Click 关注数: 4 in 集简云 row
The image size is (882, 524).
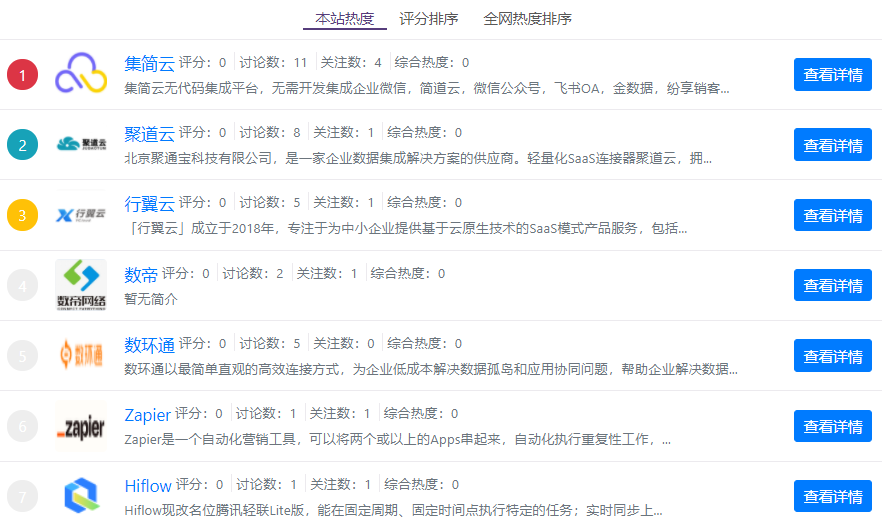click(351, 62)
